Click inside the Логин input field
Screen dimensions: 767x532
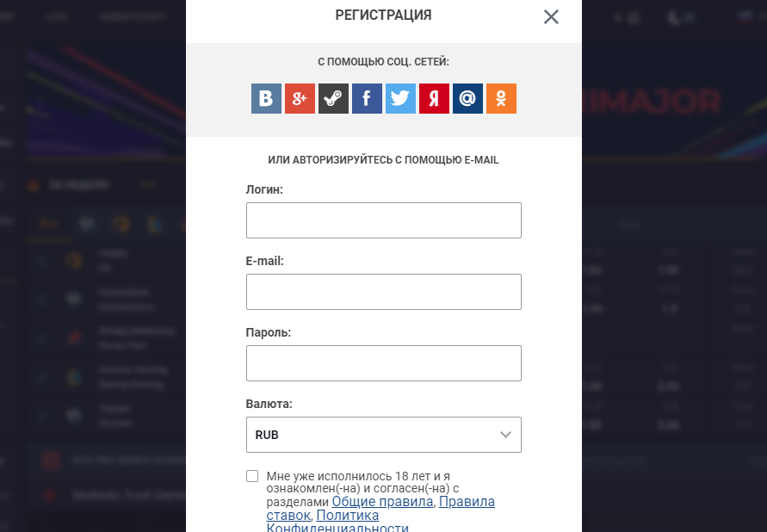click(383, 220)
